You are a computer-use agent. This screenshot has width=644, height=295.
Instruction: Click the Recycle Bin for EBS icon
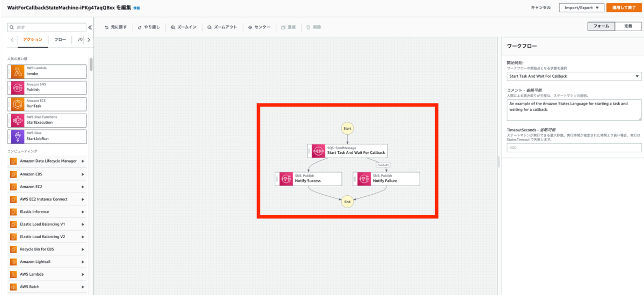click(13, 249)
